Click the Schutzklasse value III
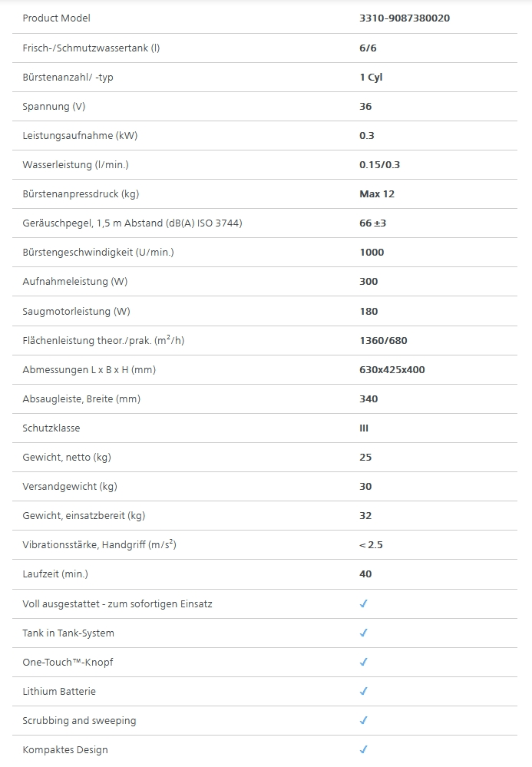 click(x=364, y=428)
